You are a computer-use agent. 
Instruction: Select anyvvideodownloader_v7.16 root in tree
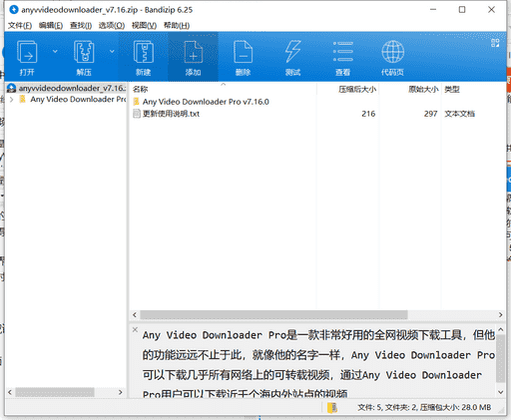[x=67, y=88]
